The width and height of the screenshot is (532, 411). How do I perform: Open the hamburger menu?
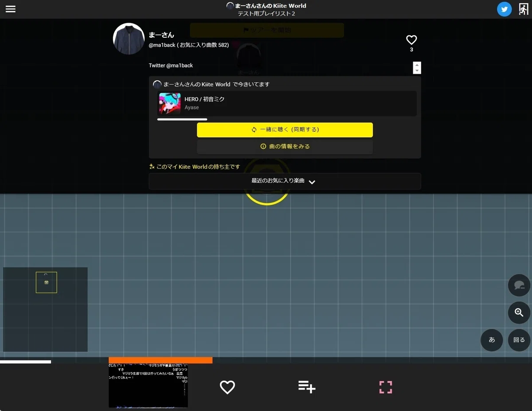point(10,9)
